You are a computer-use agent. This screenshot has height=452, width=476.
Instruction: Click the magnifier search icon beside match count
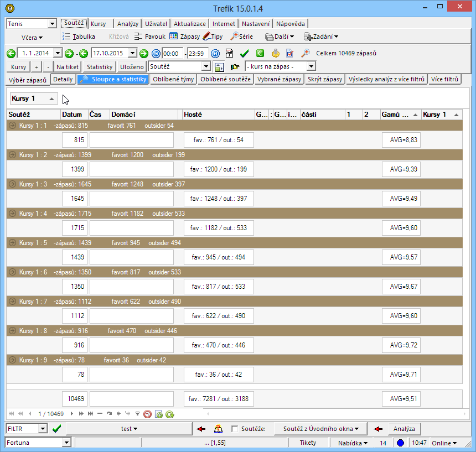point(306,54)
